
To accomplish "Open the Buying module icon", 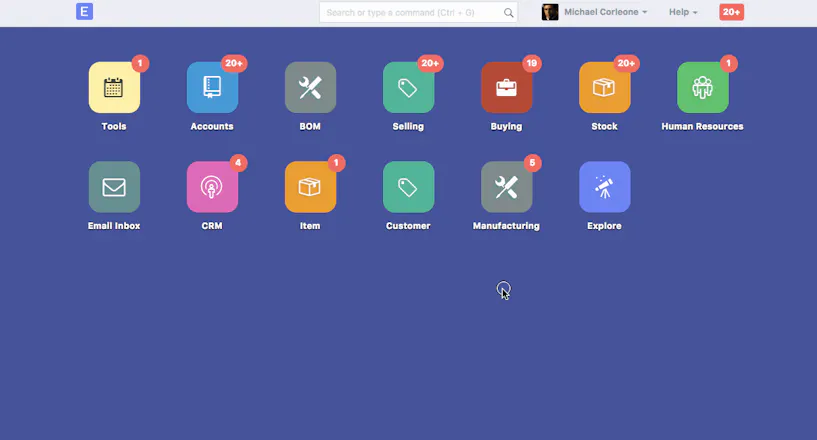I will click(x=506, y=88).
